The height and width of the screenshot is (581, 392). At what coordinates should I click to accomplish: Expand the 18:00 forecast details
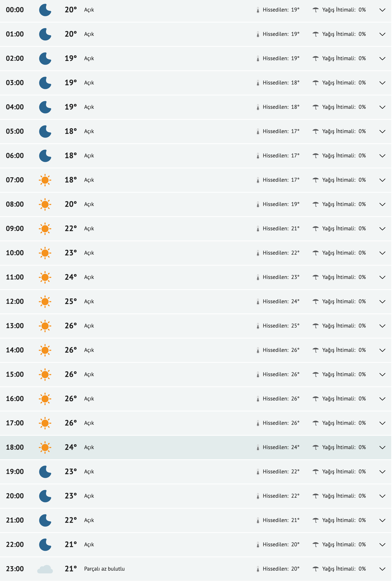click(x=382, y=447)
